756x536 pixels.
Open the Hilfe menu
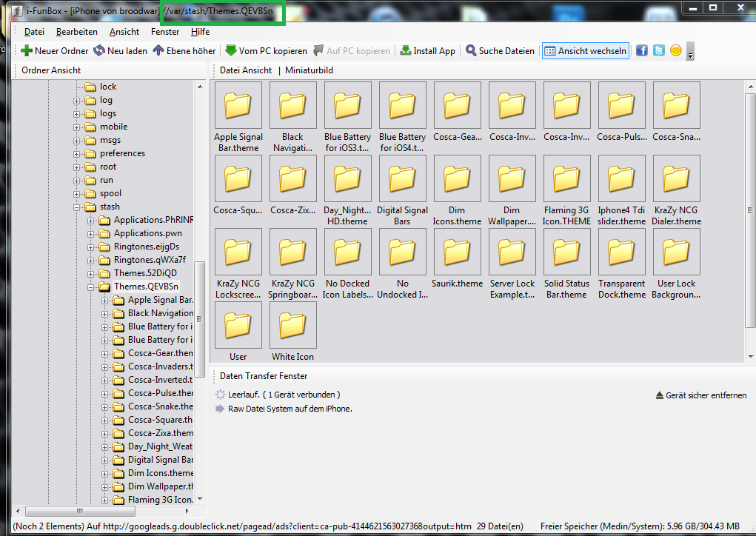click(x=200, y=32)
